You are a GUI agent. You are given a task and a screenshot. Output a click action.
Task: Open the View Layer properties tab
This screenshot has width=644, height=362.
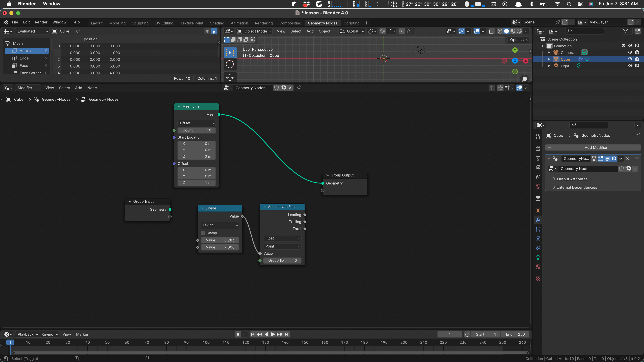[x=538, y=168]
